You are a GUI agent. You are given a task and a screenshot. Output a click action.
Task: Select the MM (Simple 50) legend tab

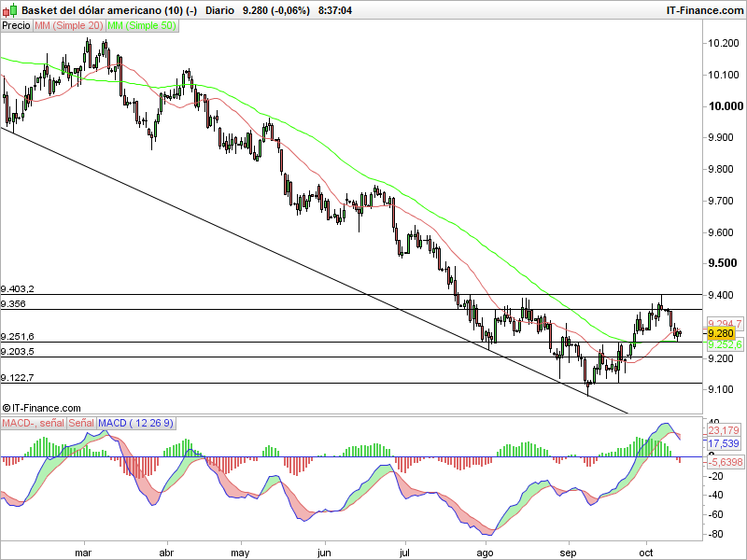(142, 26)
